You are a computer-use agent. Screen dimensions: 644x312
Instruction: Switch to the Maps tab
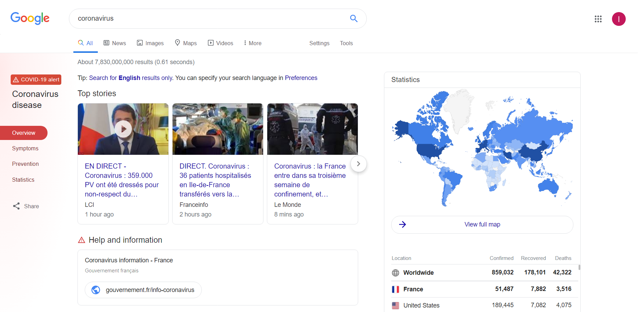[186, 43]
